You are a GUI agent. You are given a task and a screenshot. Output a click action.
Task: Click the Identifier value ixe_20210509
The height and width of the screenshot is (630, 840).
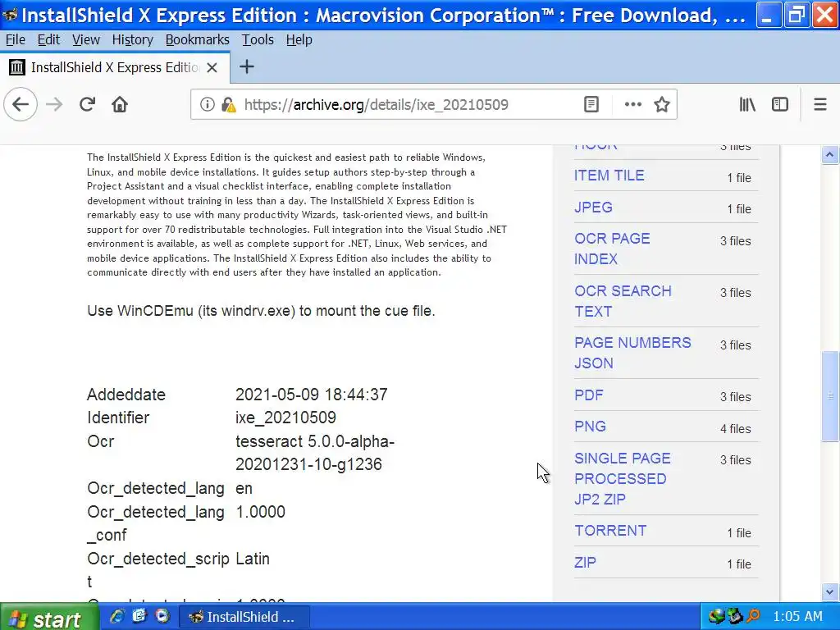click(x=285, y=418)
